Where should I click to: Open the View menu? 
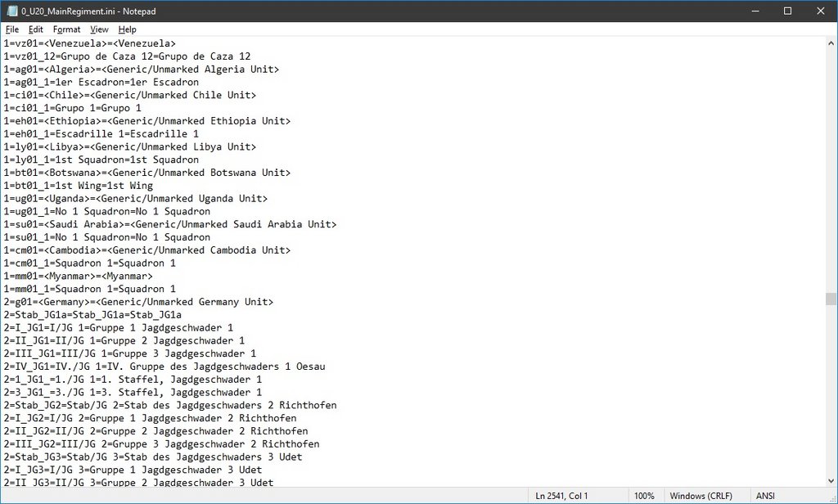pos(99,29)
